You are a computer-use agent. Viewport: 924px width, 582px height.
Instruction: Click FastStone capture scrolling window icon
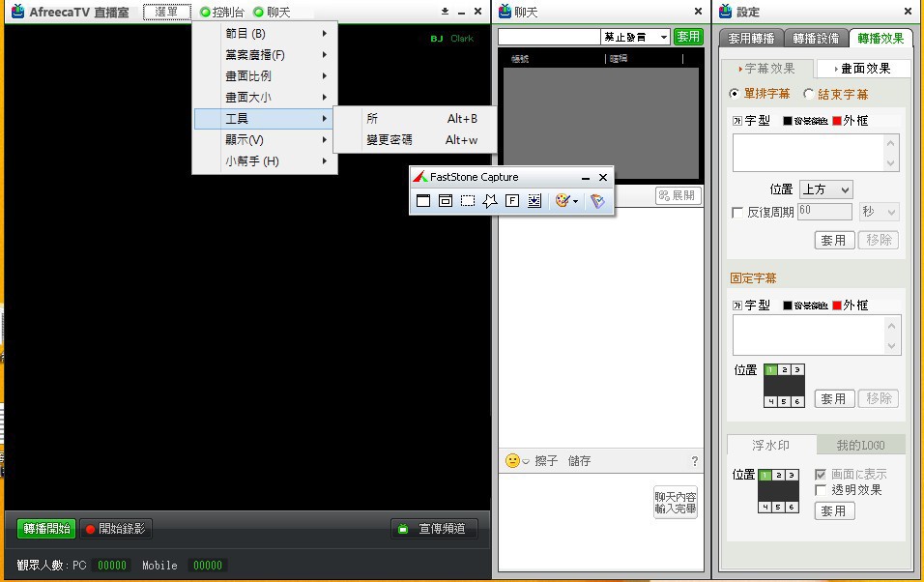coord(534,201)
